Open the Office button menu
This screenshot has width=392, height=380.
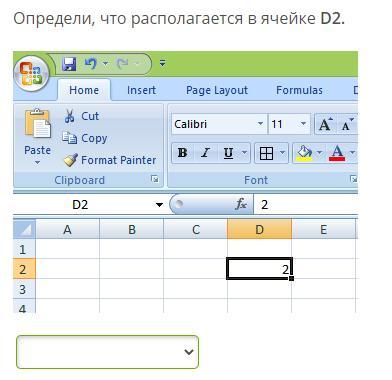pos(32,74)
